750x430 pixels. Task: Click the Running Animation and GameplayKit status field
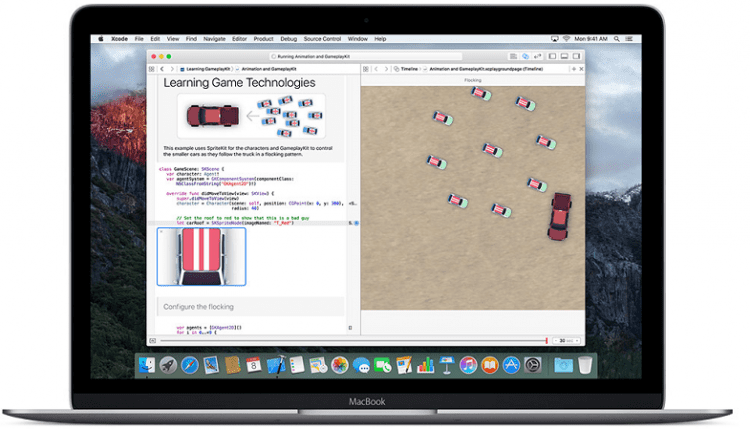(365, 56)
